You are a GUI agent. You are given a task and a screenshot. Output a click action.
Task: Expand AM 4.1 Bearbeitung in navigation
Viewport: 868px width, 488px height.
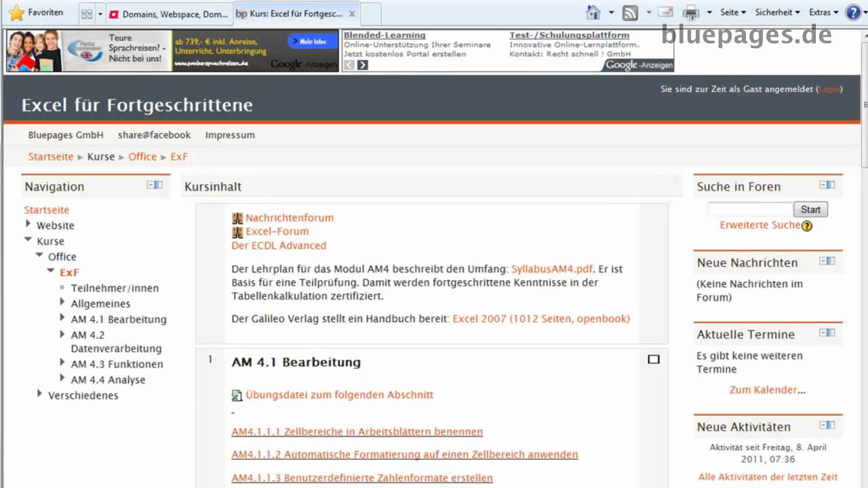pos(62,318)
